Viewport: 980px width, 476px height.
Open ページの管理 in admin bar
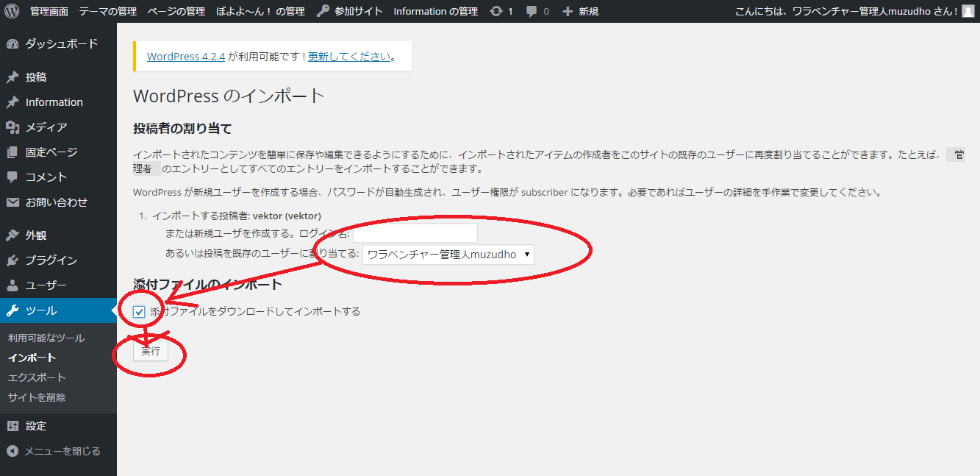pyautogui.click(x=176, y=12)
